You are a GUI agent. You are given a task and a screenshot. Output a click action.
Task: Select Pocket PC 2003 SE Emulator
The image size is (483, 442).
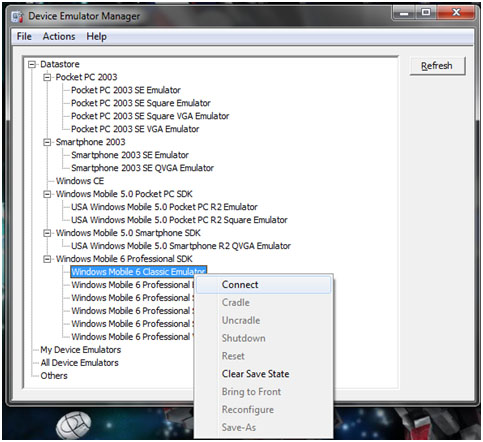pos(126,90)
